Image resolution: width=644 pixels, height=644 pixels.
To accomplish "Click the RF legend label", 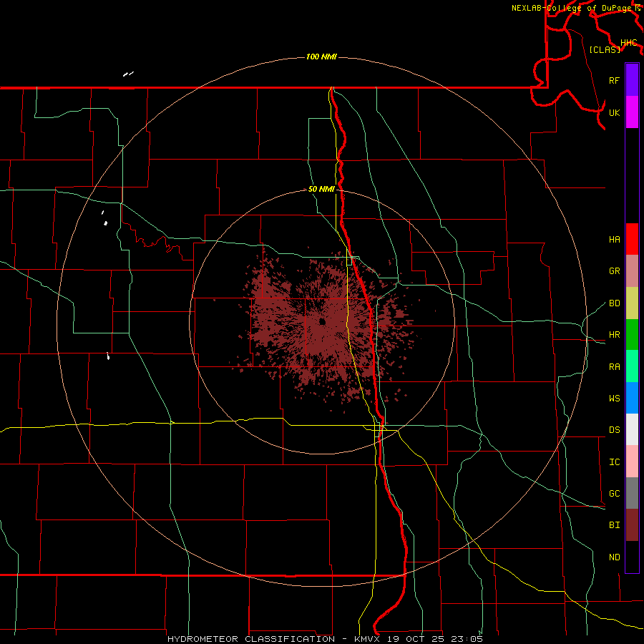I will point(614,80).
